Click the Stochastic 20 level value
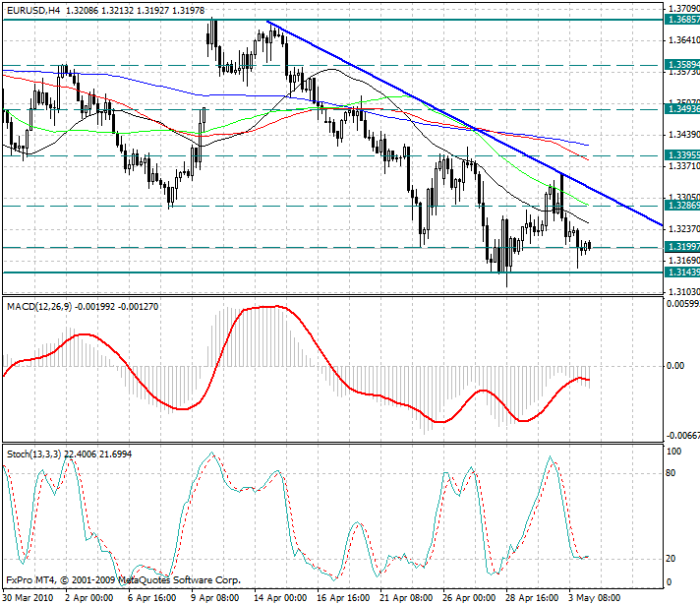This screenshot has height=605, width=700. (x=671, y=559)
